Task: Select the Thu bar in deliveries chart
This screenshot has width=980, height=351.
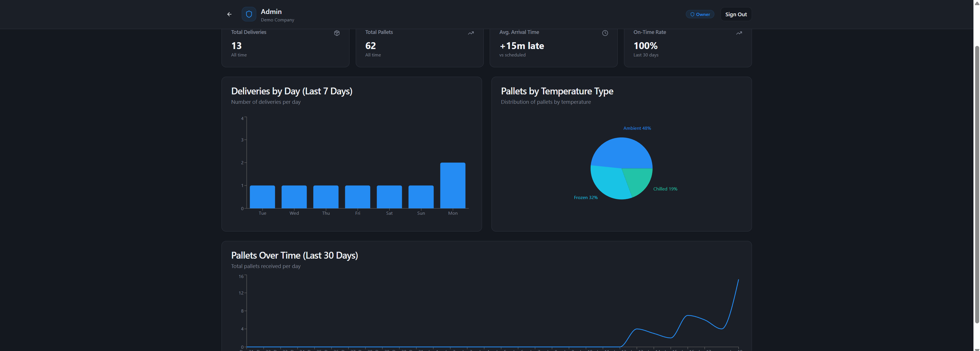Action: [326, 197]
